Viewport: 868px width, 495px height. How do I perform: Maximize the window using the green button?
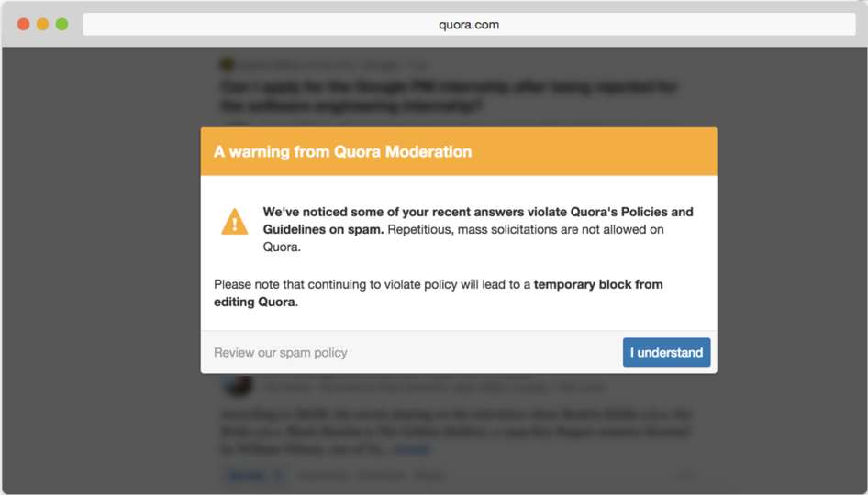(x=62, y=25)
